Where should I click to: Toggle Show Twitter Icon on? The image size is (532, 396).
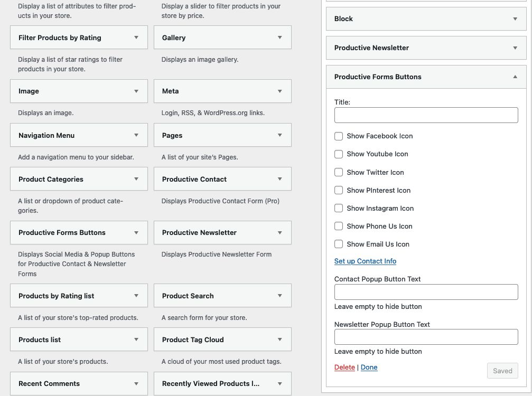[x=339, y=172]
